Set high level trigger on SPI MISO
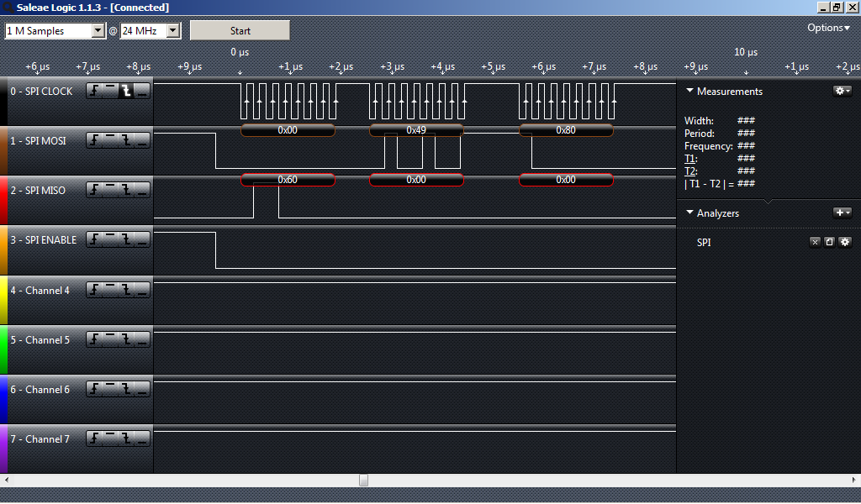This screenshot has height=504, width=861. pos(110,191)
